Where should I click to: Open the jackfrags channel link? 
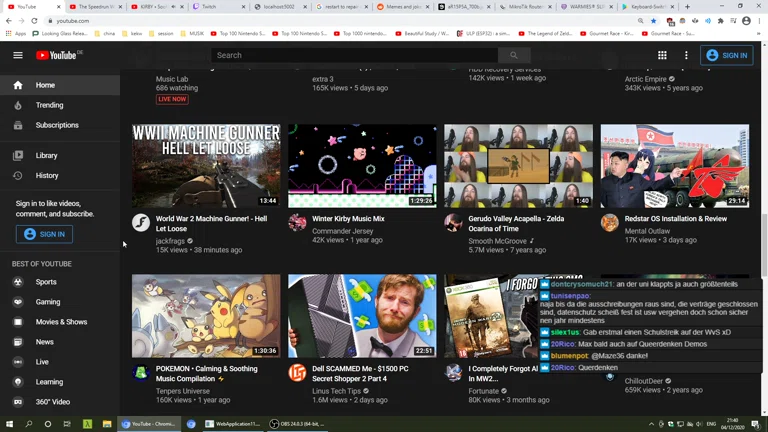tap(170, 240)
